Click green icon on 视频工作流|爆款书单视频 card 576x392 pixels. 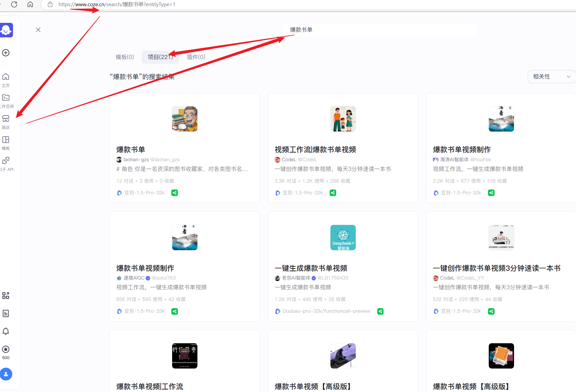333,193
